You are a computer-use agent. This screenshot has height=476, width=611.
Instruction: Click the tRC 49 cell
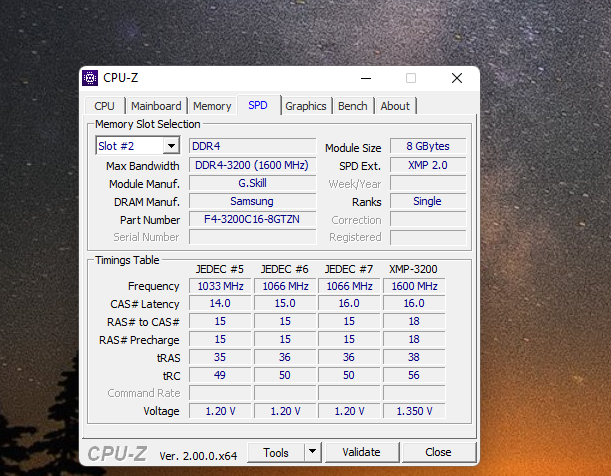220,375
